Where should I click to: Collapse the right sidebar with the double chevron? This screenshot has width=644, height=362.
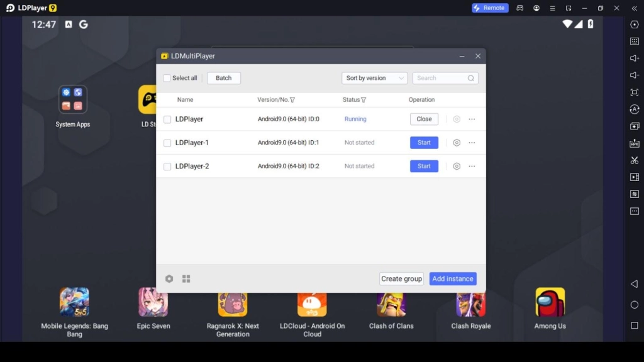(635, 8)
